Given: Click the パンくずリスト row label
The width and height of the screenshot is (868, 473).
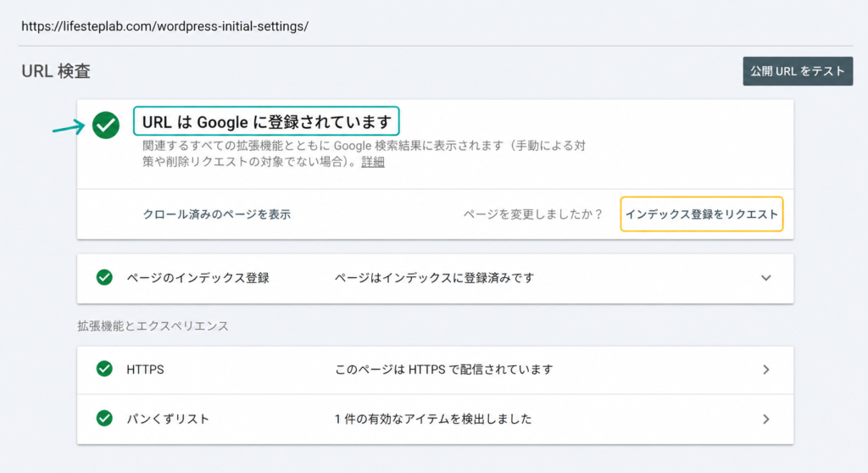Looking at the screenshot, I should (168, 419).
